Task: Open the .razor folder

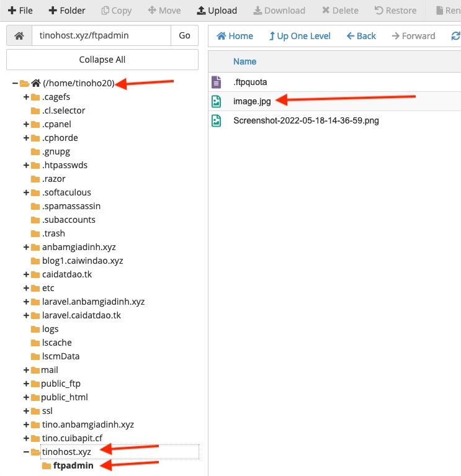Action: coord(54,179)
